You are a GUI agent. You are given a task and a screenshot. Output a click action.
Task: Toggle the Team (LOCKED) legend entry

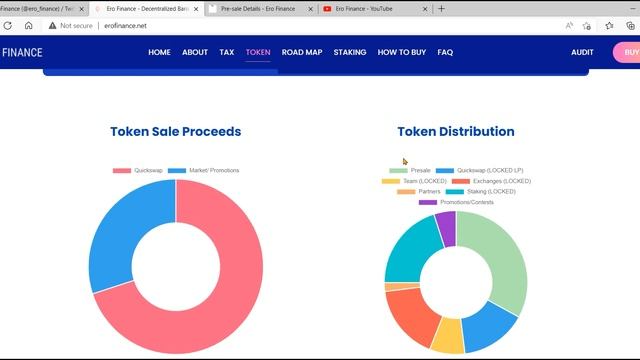[x=414, y=181]
